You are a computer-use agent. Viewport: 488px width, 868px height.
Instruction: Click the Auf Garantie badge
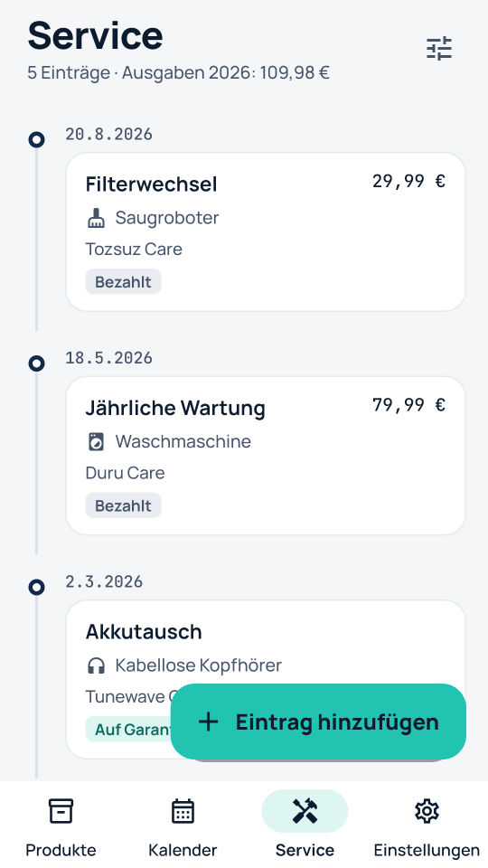(x=128, y=729)
